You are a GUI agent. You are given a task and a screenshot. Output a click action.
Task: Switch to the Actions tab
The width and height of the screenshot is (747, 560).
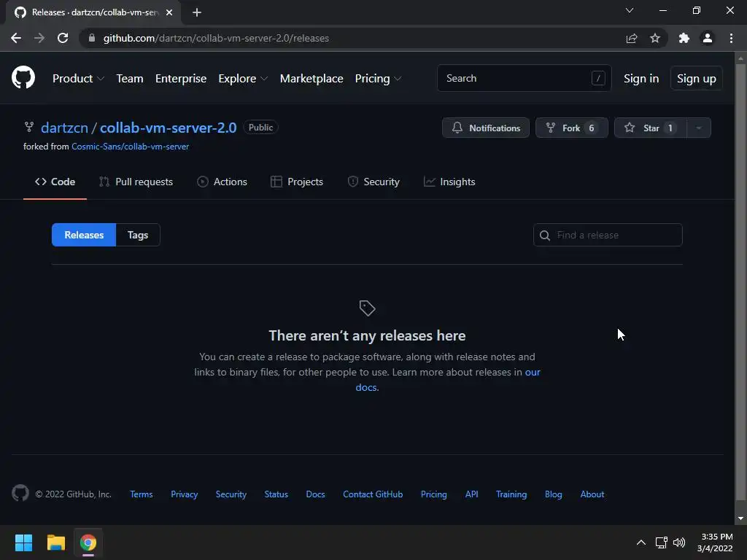[222, 182]
